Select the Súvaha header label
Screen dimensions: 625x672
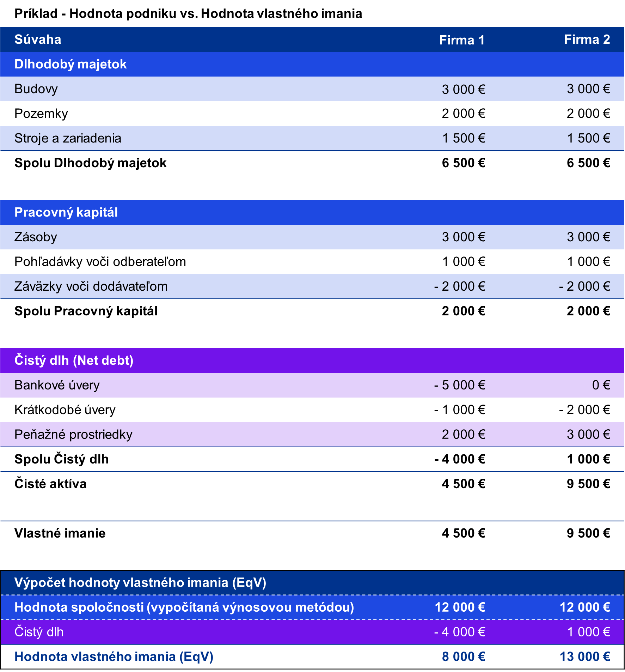tap(38, 40)
